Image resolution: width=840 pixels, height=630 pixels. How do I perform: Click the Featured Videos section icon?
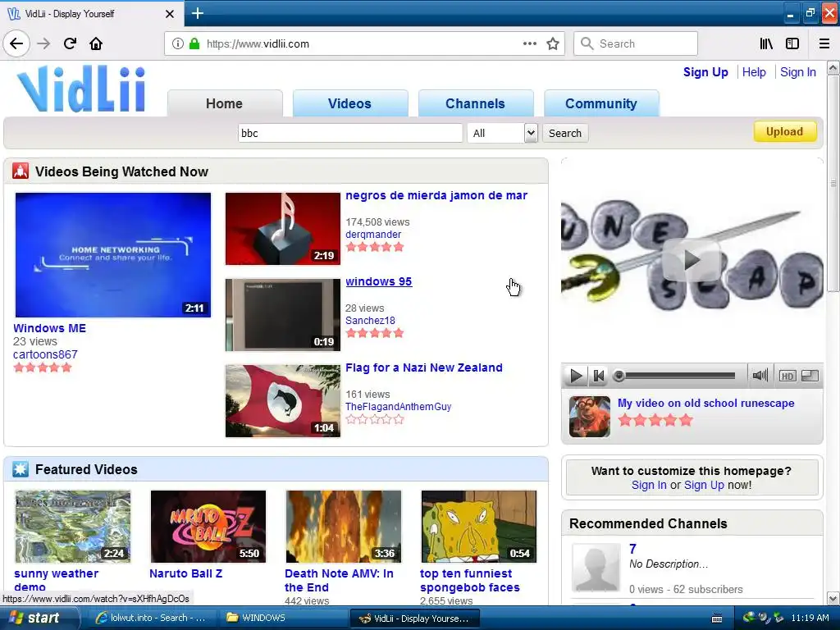[21, 469]
